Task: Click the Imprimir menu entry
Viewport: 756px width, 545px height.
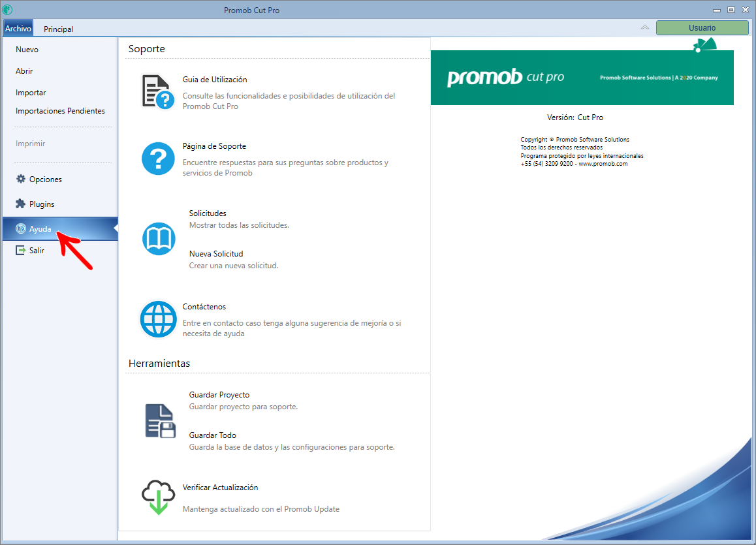Action: pos(31,144)
